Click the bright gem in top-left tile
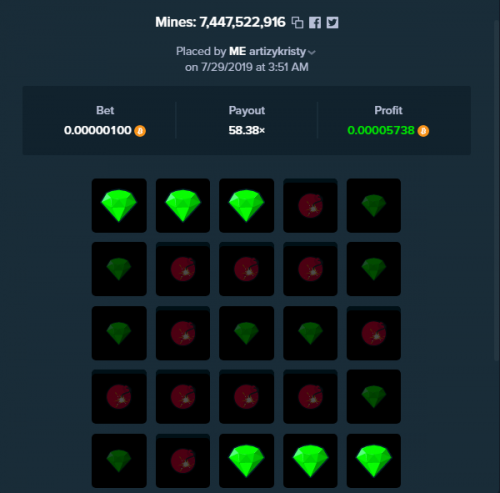Screen dimensions: 500x493 (x=119, y=205)
